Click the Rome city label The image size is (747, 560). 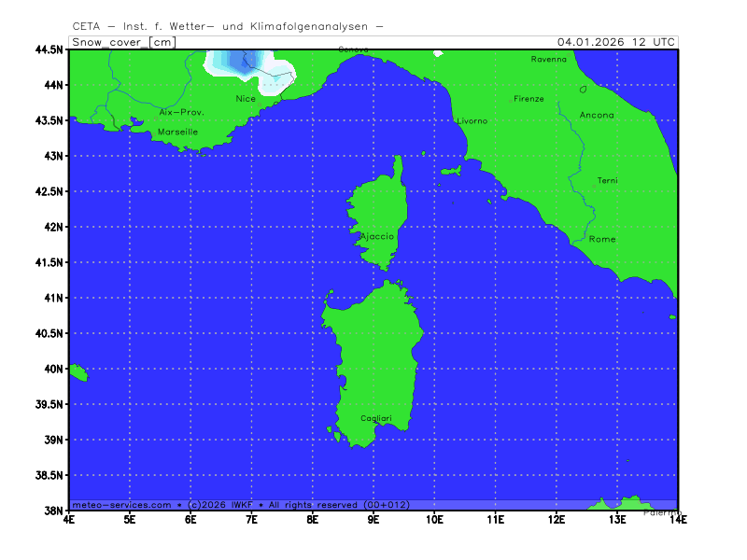point(602,240)
